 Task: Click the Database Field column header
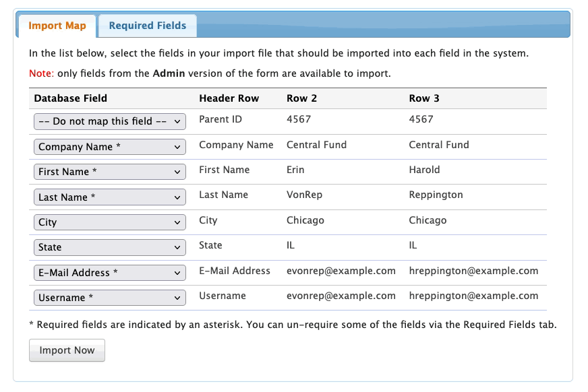(70, 98)
